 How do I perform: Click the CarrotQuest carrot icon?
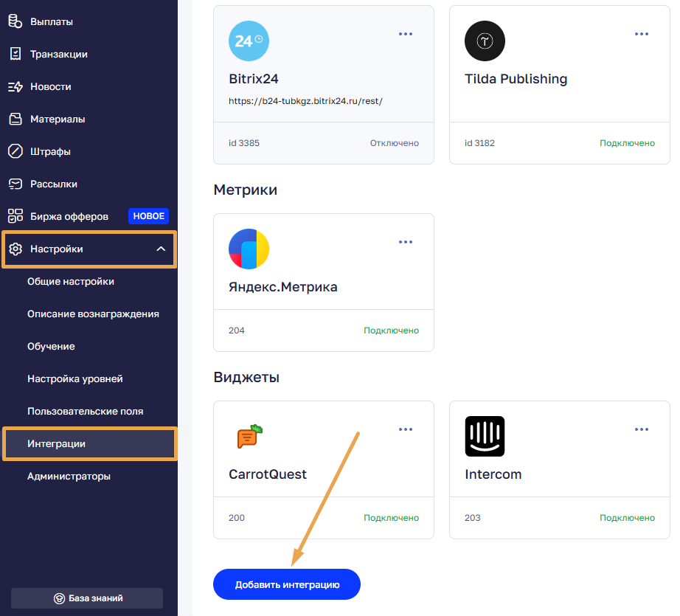(x=249, y=437)
